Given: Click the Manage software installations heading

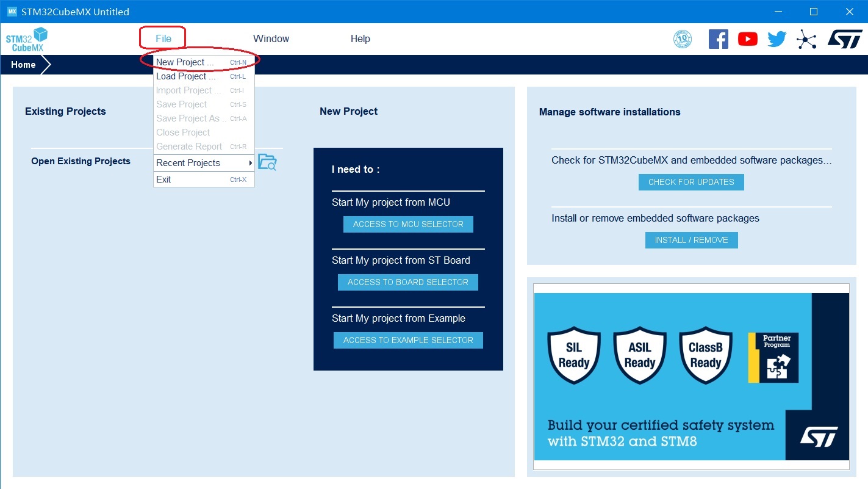Looking at the screenshot, I should pyautogui.click(x=609, y=112).
